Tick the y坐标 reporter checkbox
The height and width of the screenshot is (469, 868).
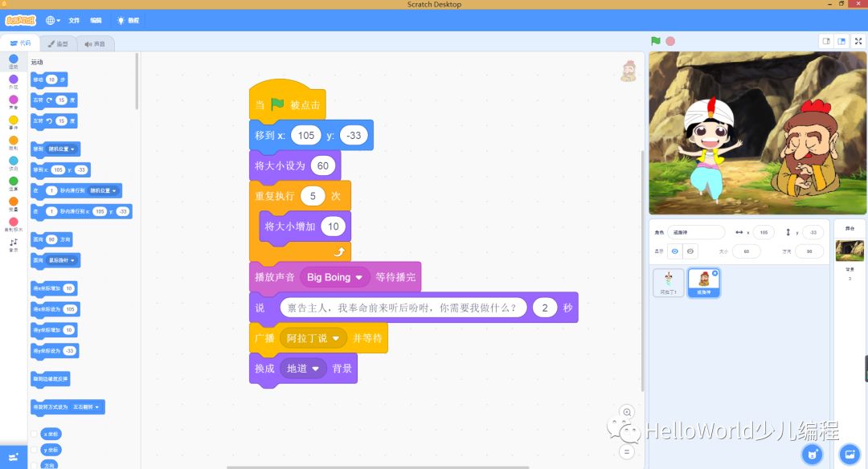click(x=34, y=450)
